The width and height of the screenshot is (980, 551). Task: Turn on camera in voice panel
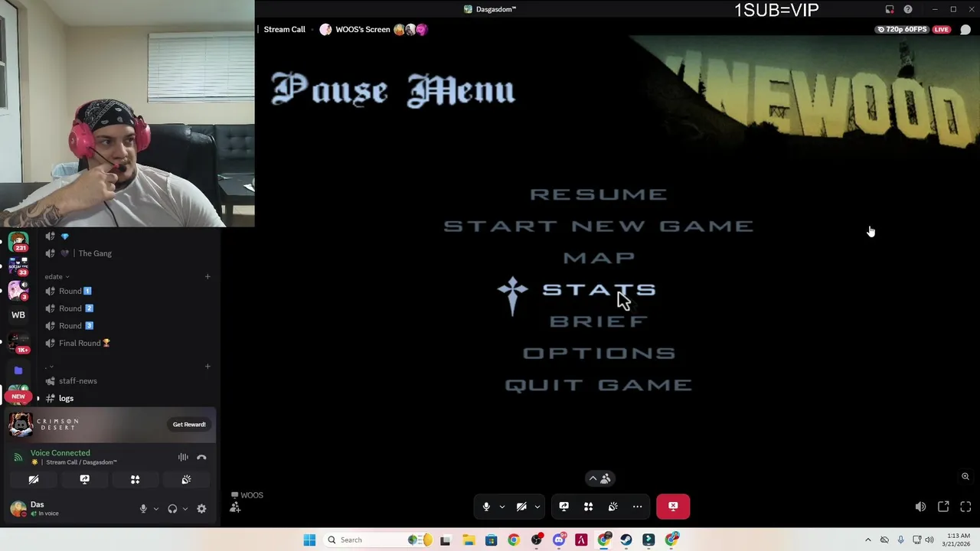[34, 480]
